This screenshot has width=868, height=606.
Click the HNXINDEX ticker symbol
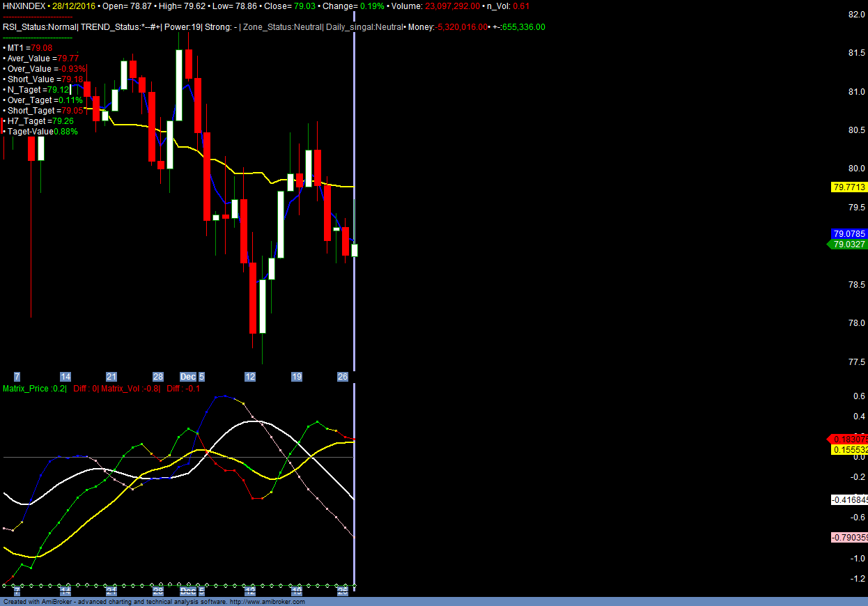coord(22,6)
